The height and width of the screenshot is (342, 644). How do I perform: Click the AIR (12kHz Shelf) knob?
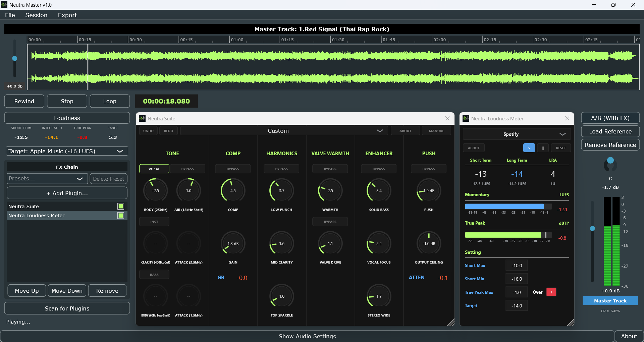(189, 190)
